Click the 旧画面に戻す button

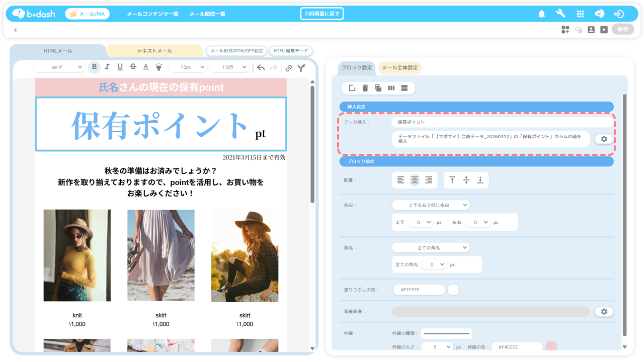click(x=322, y=14)
